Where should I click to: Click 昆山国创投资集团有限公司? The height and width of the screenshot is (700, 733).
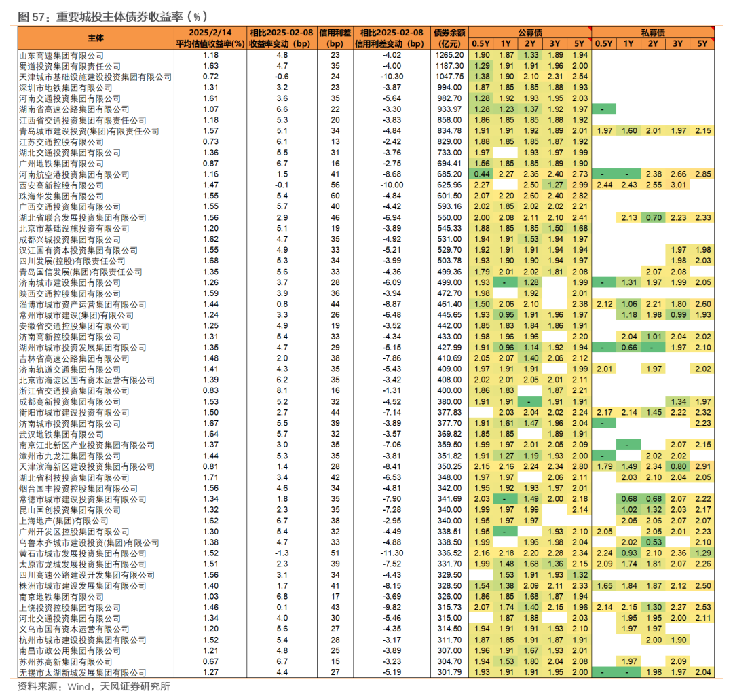pos(70,510)
